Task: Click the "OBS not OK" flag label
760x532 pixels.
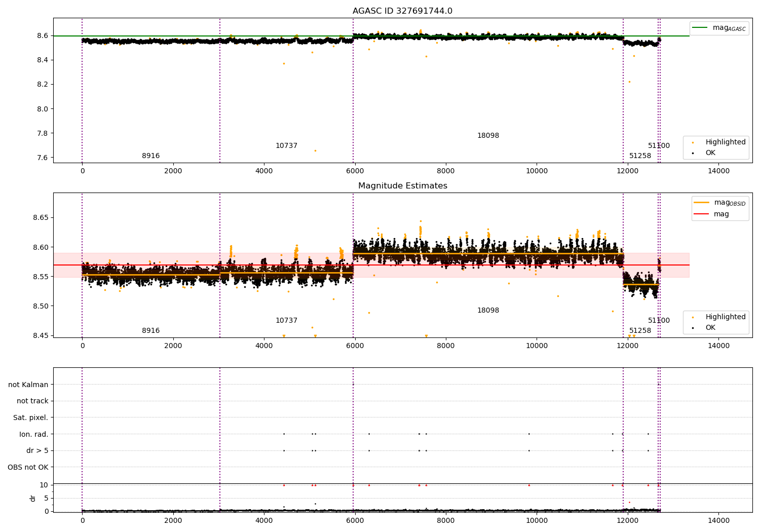Action: coord(28,467)
